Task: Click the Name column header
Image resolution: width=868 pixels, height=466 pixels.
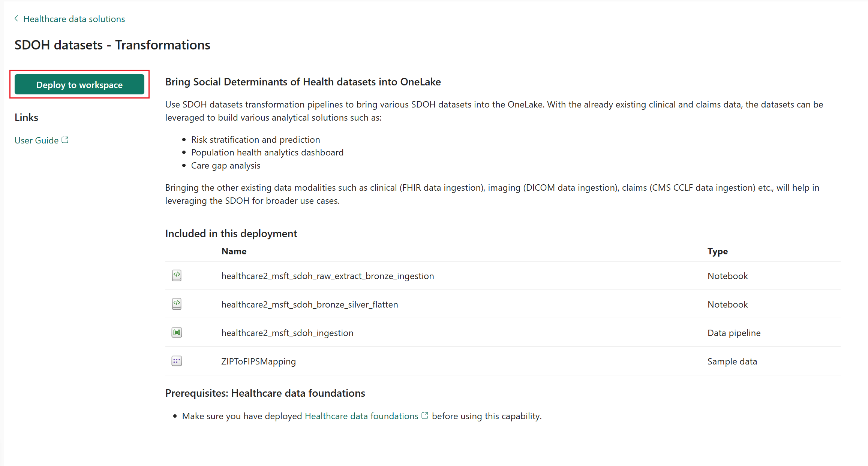Action: click(234, 251)
